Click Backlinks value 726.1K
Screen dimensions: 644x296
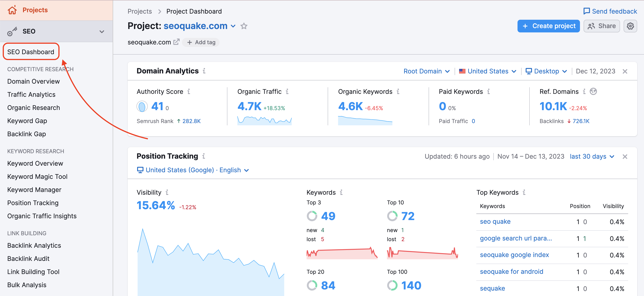pos(581,121)
